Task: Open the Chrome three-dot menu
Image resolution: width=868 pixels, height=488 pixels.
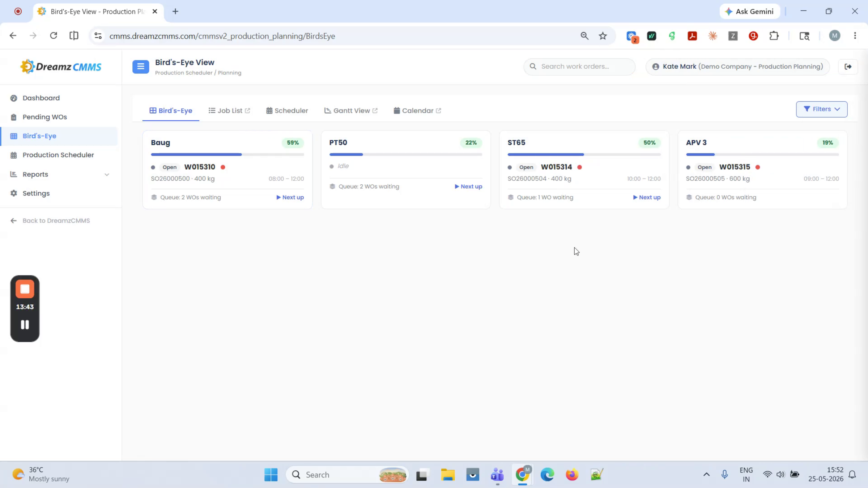Action: 855,36
